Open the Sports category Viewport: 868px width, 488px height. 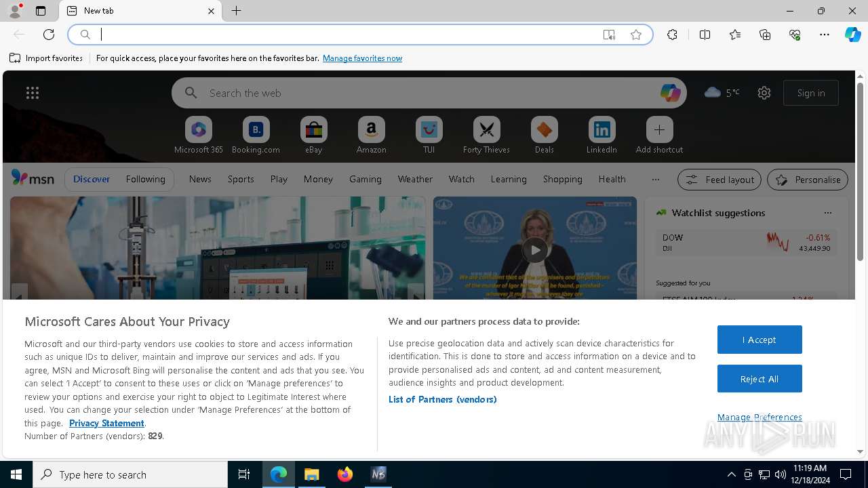coord(241,179)
